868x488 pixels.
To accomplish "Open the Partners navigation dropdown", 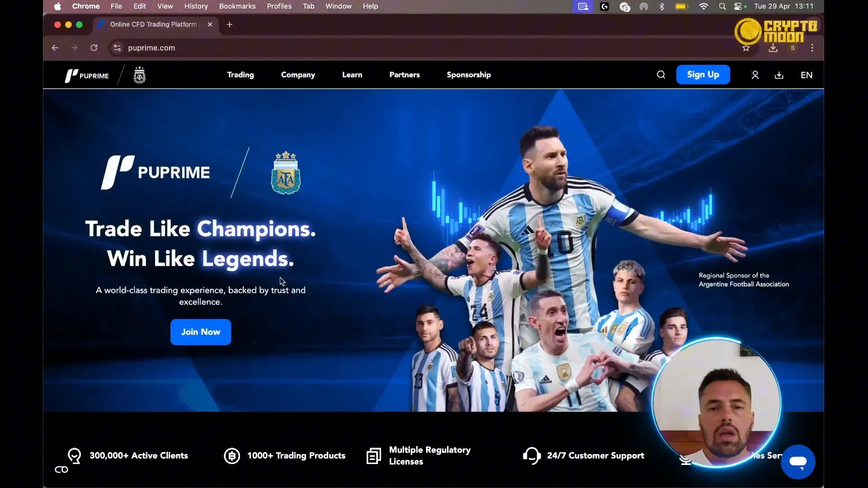I will (405, 75).
